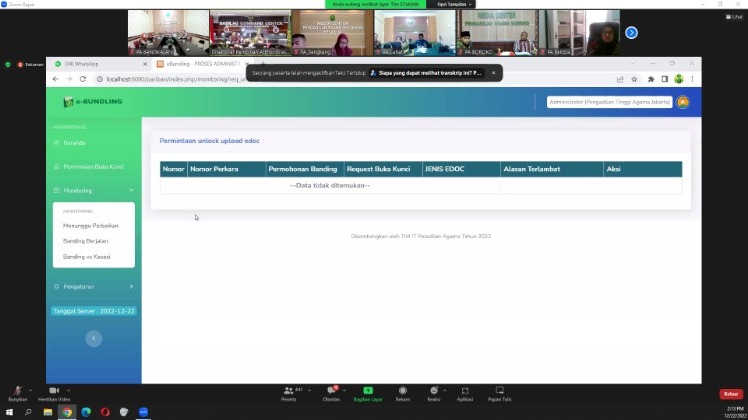Click the Rekaman recording indicator

point(31,64)
